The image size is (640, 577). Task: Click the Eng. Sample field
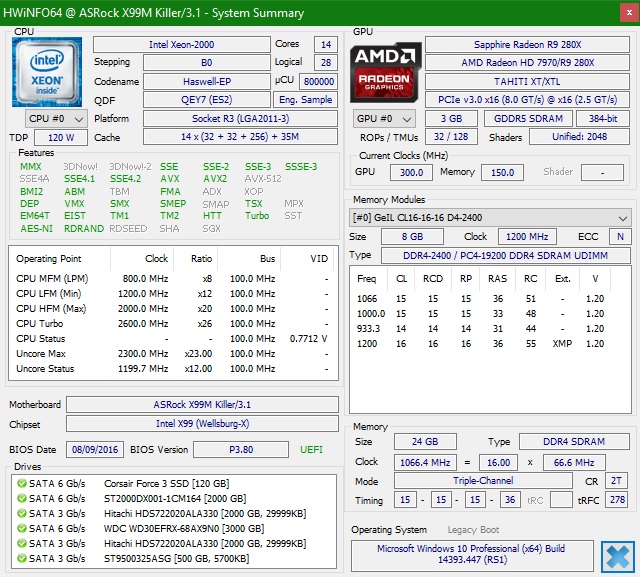pos(305,100)
